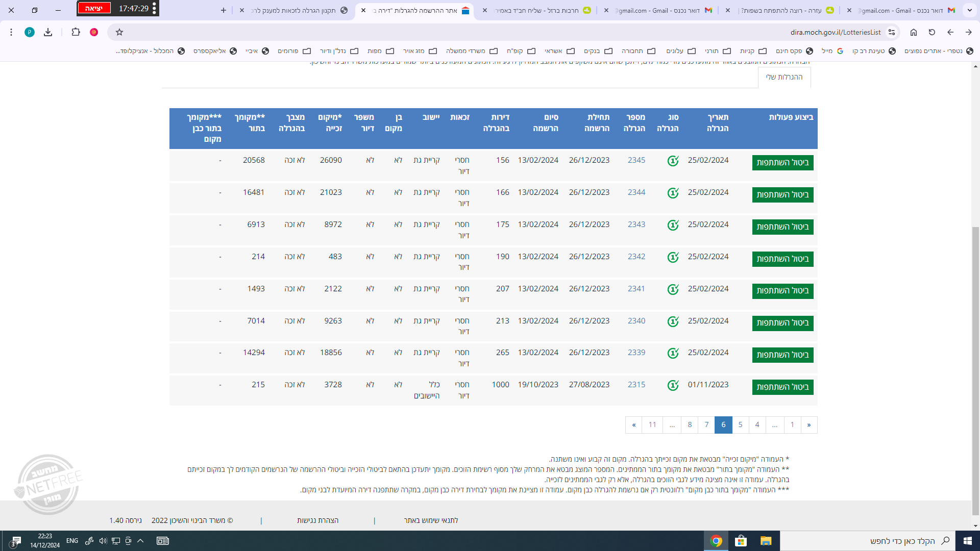Open the tab search dropdown arrow
The height and width of the screenshot is (551, 980).
[970, 10]
